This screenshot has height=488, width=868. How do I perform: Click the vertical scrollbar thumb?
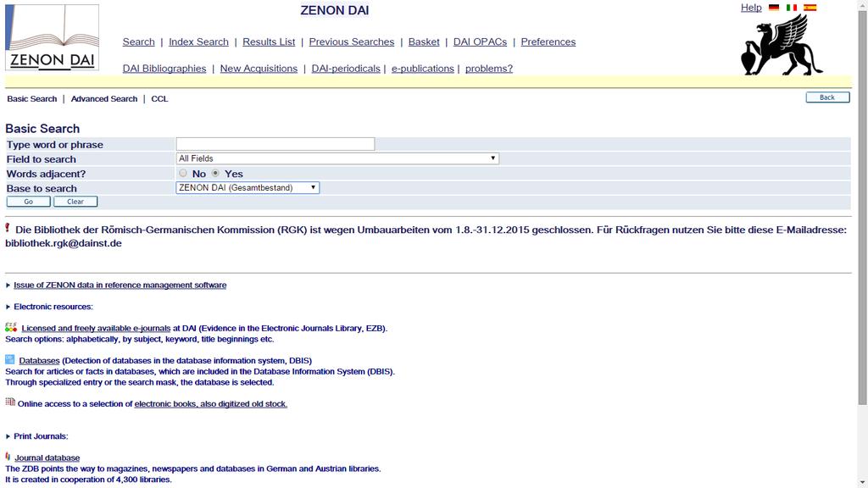pos(862,208)
